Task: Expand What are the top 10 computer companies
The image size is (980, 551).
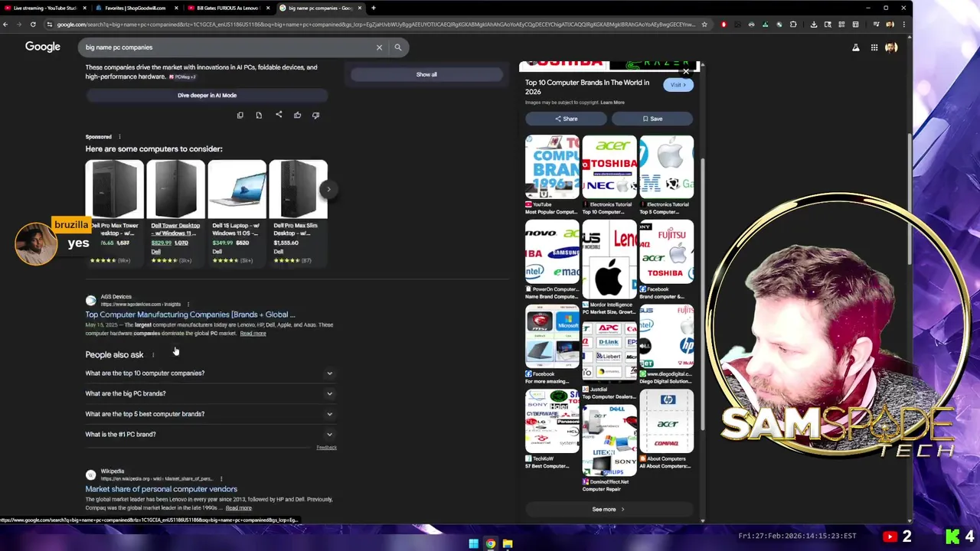Action: point(211,373)
